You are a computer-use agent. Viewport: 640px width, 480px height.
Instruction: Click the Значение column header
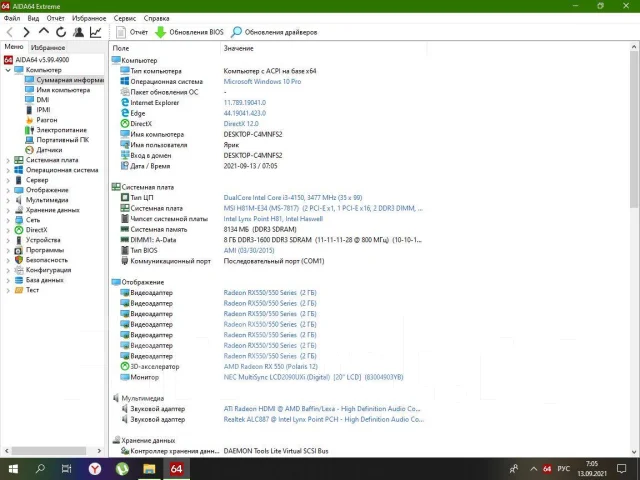[324, 48]
